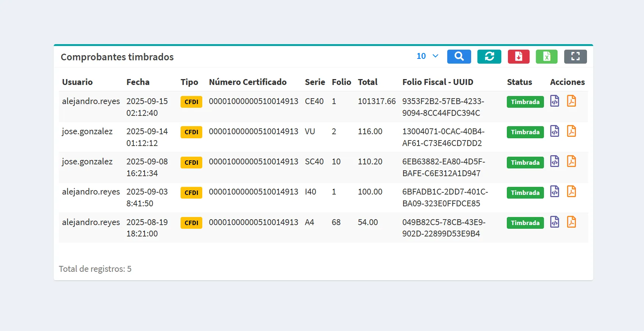The height and width of the screenshot is (331, 644).
Task: Click CFDI badge in the 2025-09-15 row
Action: [191, 102]
